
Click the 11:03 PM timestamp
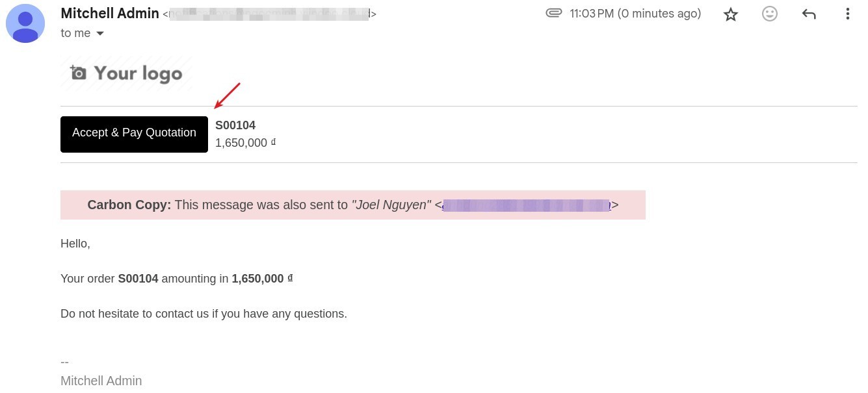coord(635,13)
